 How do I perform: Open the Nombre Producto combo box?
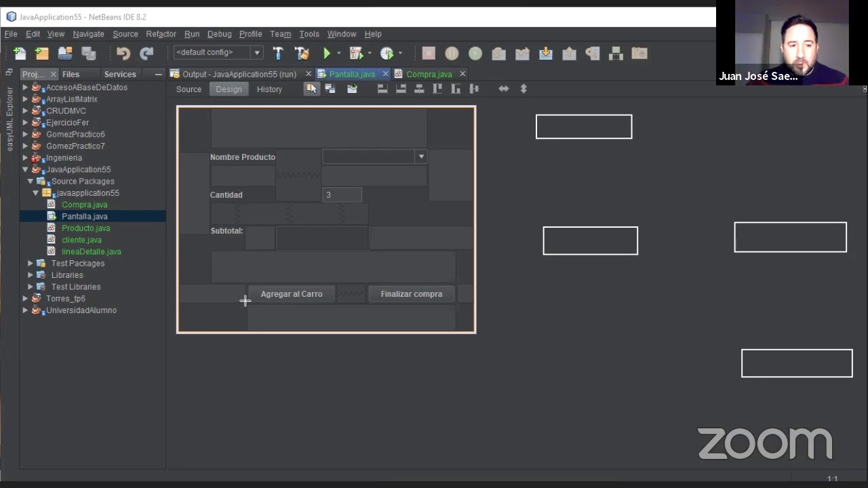point(374,157)
